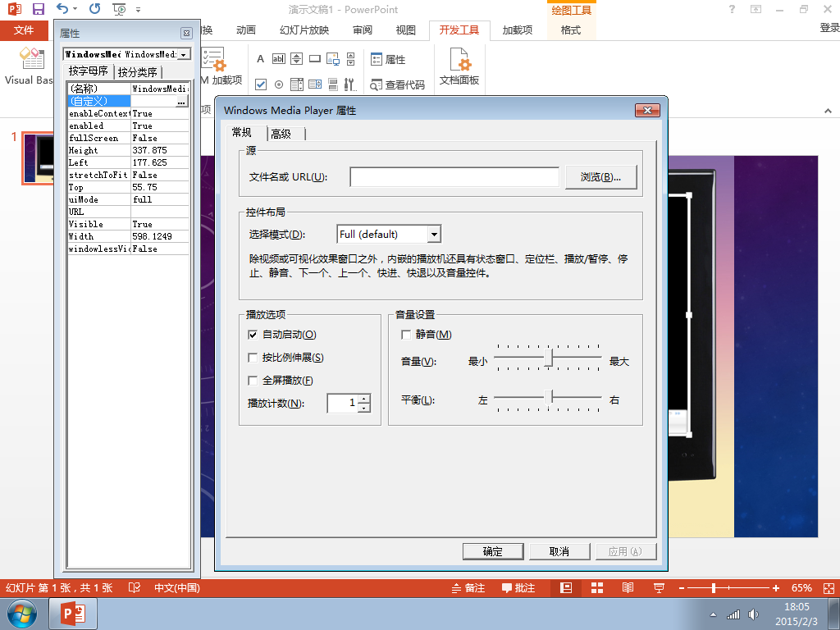Open the 视图 View ribbon tab
The height and width of the screenshot is (630, 840).
pyautogui.click(x=405, y=30)
